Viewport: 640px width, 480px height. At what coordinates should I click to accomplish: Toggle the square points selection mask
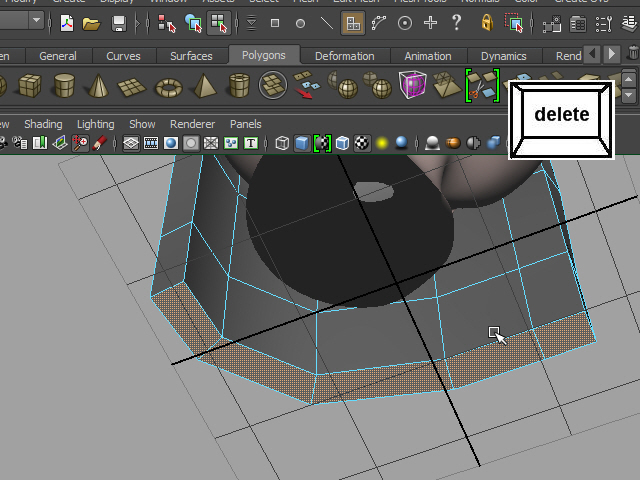275,23
